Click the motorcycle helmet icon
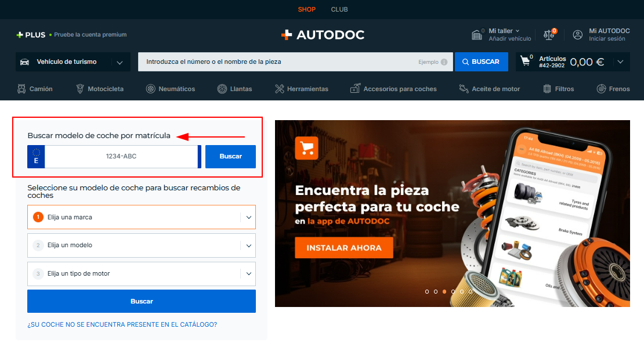This screenshot has height=354, width=644. [80, 89]
